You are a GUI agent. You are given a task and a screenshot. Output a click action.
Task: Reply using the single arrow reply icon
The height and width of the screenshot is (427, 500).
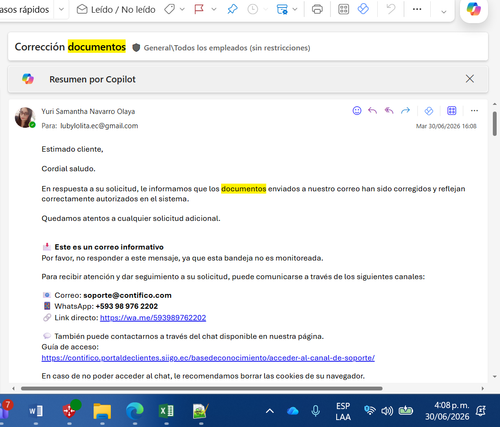click(372, 111)
